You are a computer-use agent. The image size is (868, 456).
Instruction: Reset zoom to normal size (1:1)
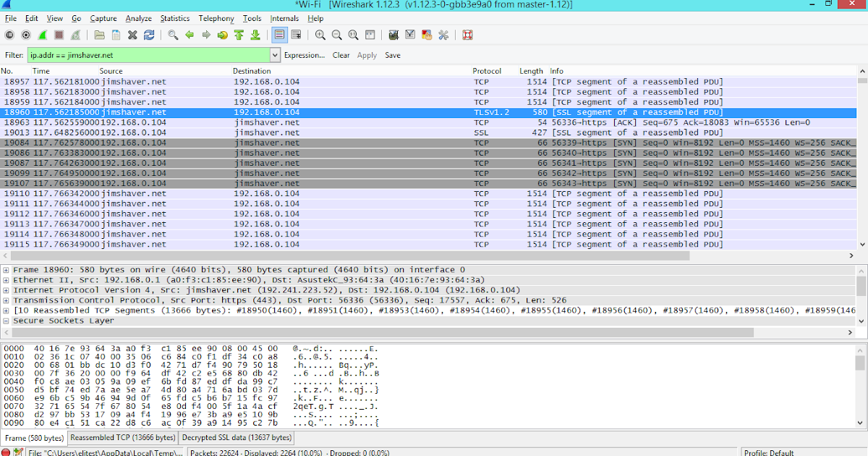point(353,35)
